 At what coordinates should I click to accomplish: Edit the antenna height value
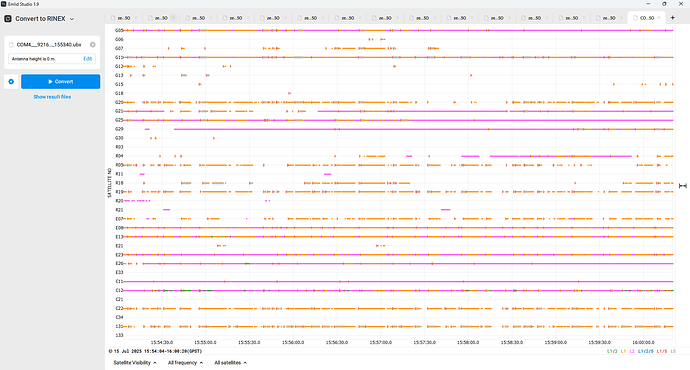point(88,59)
